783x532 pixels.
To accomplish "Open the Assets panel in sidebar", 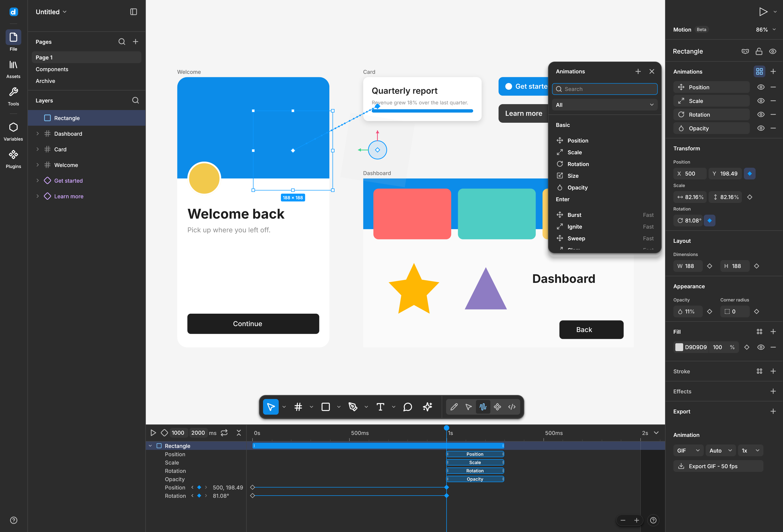I will (x=13, y=69).
